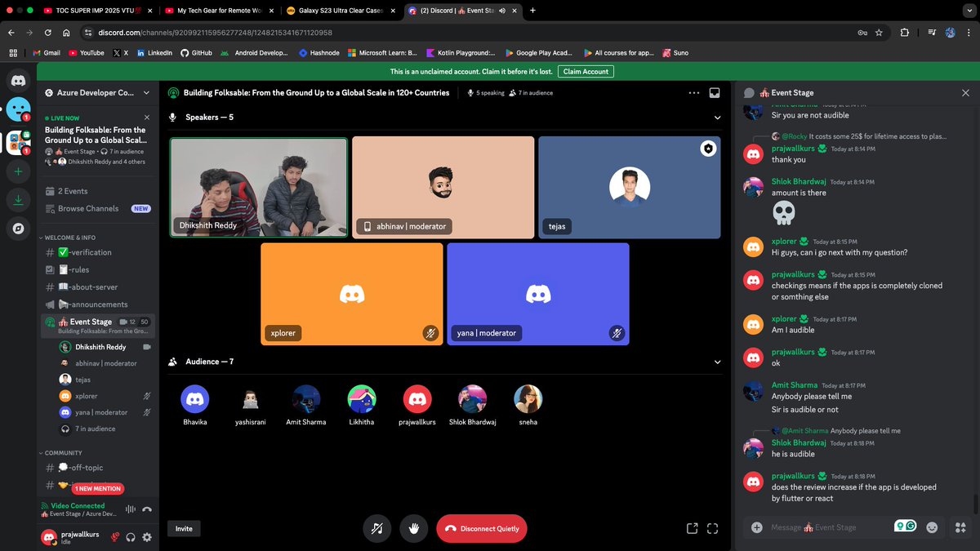980x551 pixels.
Task: Open the announcements channel
Action: tap(98, 304)
